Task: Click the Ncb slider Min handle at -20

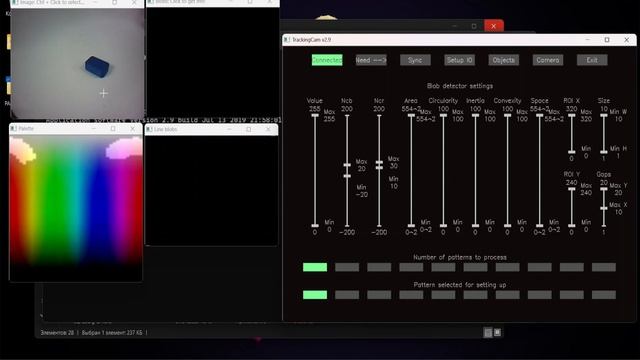Action: 347,176
